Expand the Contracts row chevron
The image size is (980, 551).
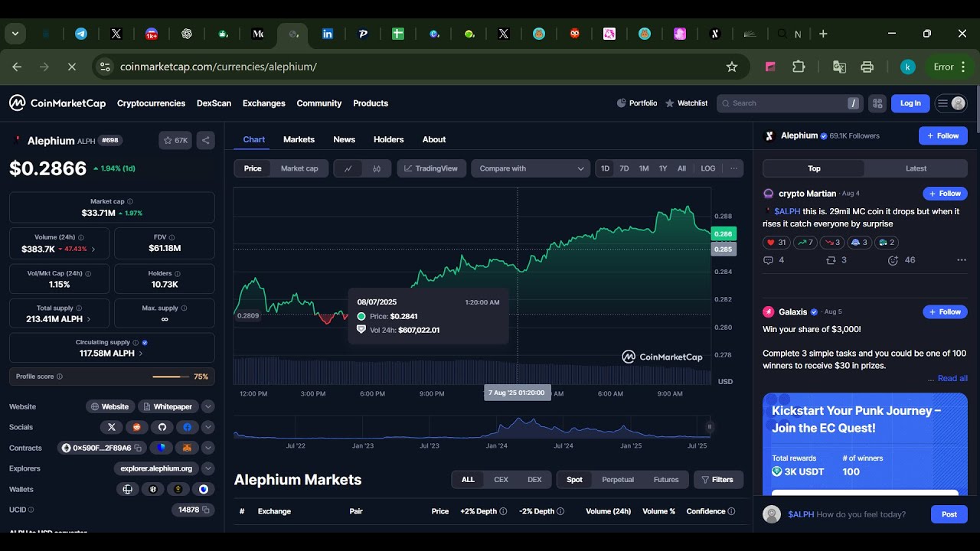[207, 448]
